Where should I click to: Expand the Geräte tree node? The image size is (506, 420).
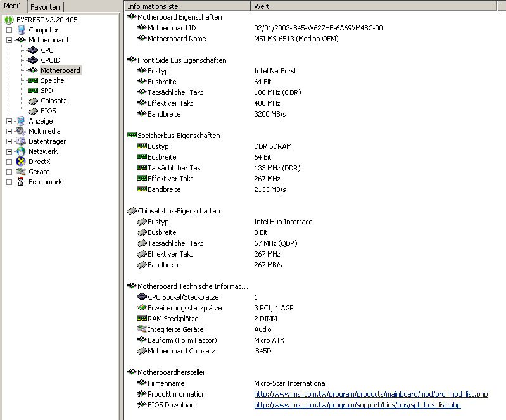9,172
